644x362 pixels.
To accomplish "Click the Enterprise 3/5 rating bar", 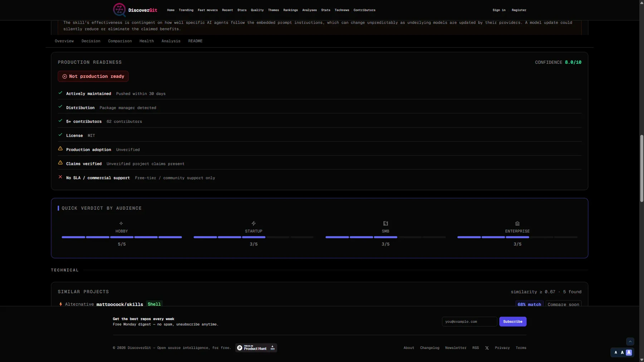I will [x=517, y=237].
